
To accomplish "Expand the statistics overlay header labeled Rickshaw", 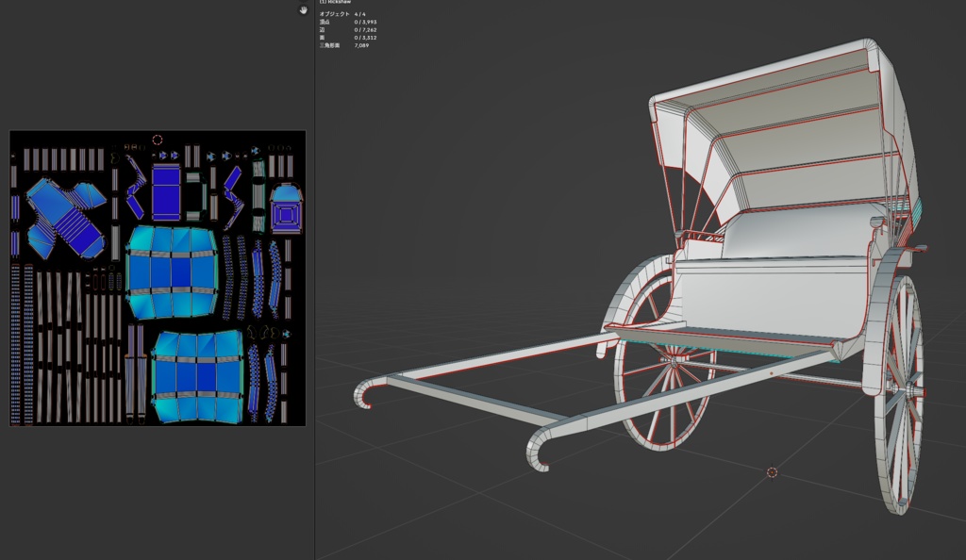I will 336,2.
